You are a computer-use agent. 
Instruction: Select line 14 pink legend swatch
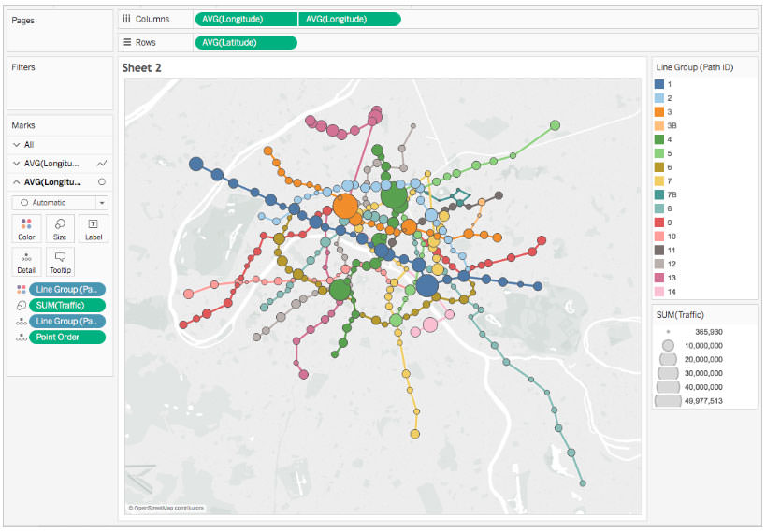tap(659, 292)
